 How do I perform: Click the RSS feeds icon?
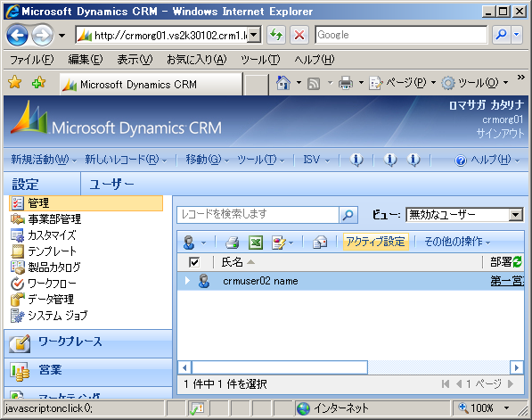(x=314, y=83)
